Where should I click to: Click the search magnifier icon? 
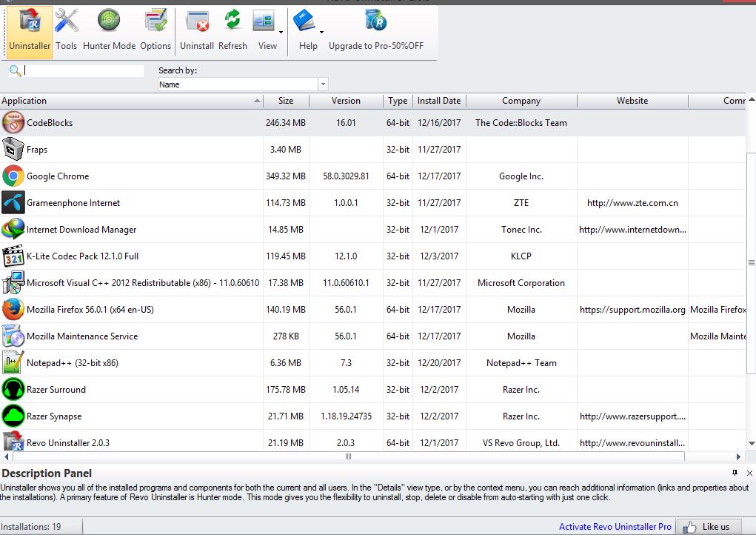pos(15,71)
